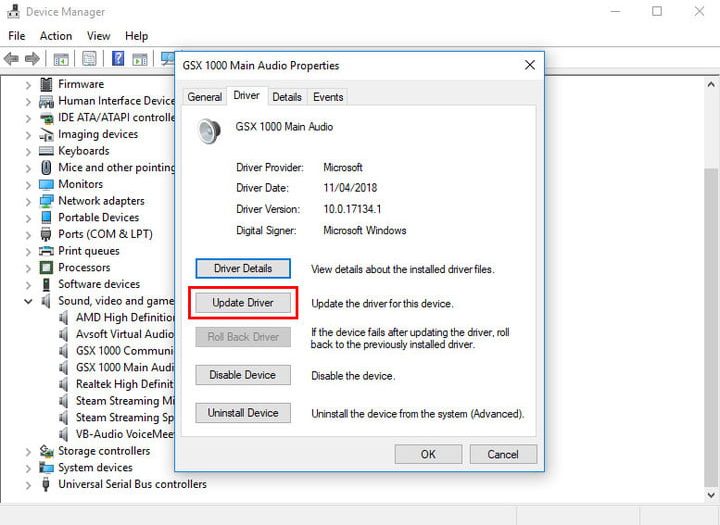Expand the Firmware category
Screen dimensions: 720x525
(28, 85)
